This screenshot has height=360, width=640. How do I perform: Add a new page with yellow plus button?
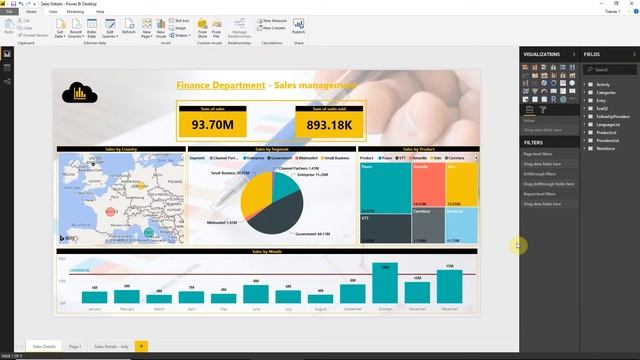click(142, 347)
